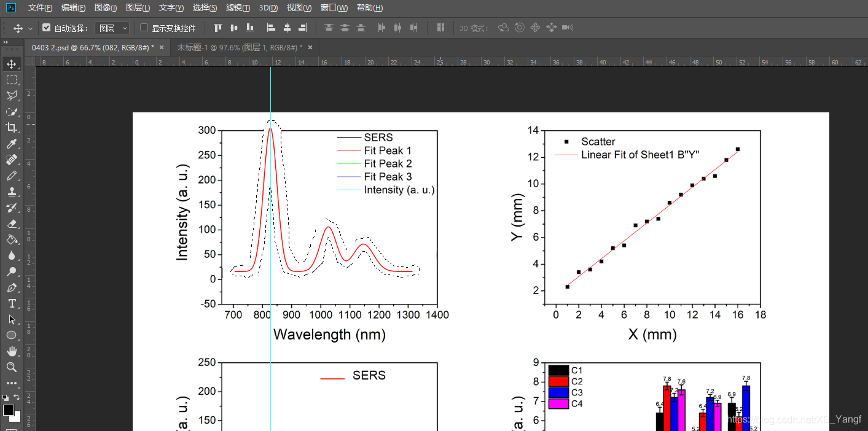The width and height of the screenshot is (868, 431).
Task: Align bottom edges in options bar
Action: click(249, 28)
